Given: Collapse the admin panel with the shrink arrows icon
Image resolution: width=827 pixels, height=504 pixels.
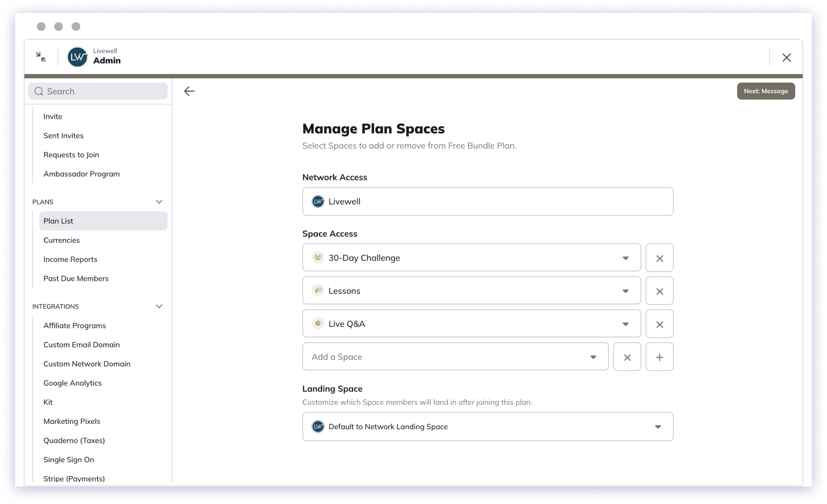Looking at the screenshot, I should point(40,56).
